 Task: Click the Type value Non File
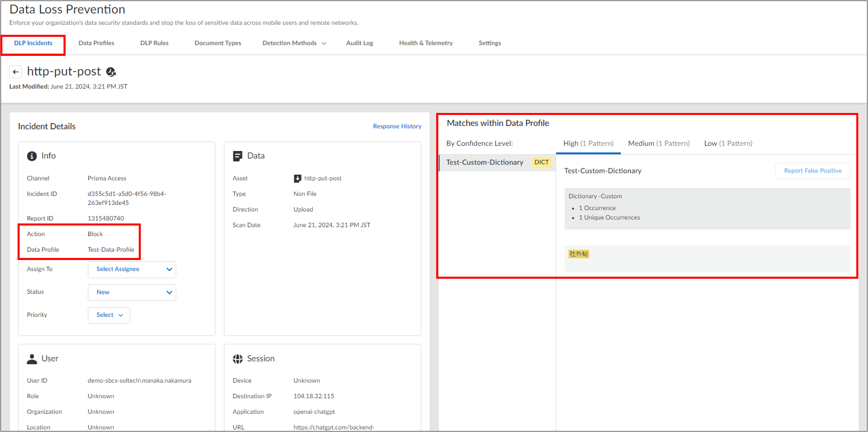coord(305,194)
